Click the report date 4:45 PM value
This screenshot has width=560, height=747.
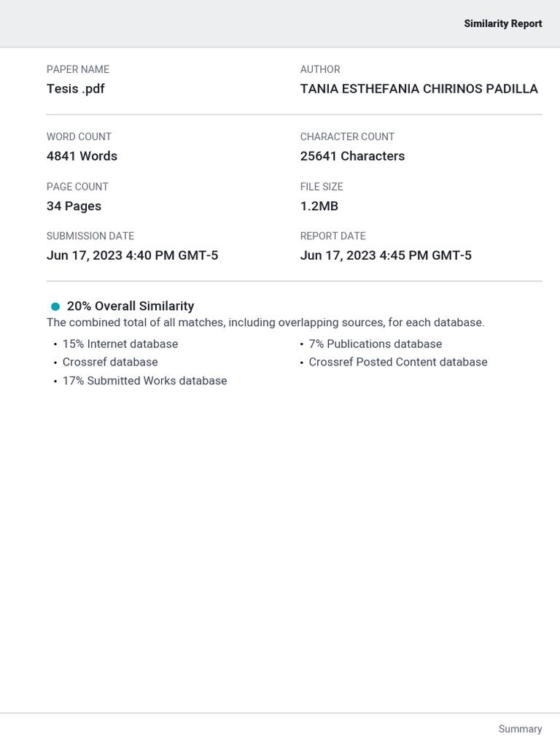click(x=386, y=255)
